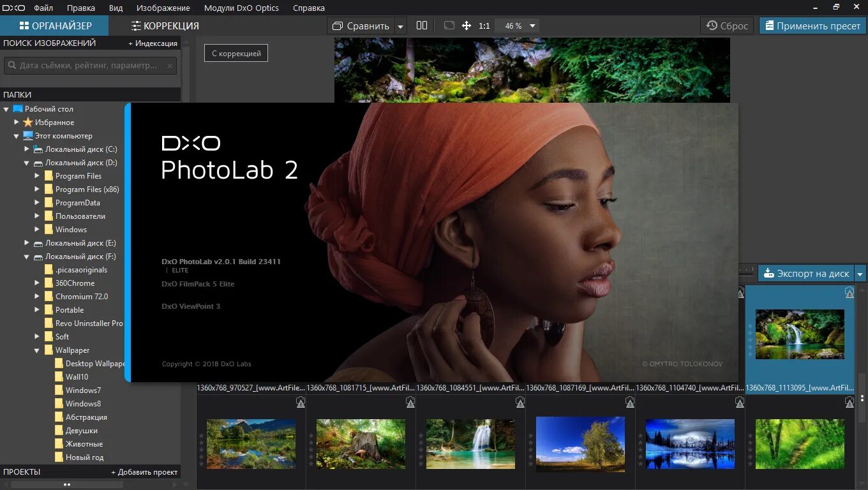Collapse the Рабочий стол tree node
The width and height of the screenshot is (868, 490).
[6, 109]
